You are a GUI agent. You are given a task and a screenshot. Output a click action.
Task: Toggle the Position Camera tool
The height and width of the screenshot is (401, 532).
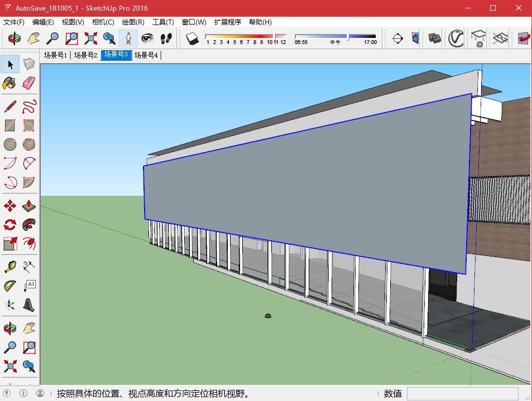coord(128,38)
